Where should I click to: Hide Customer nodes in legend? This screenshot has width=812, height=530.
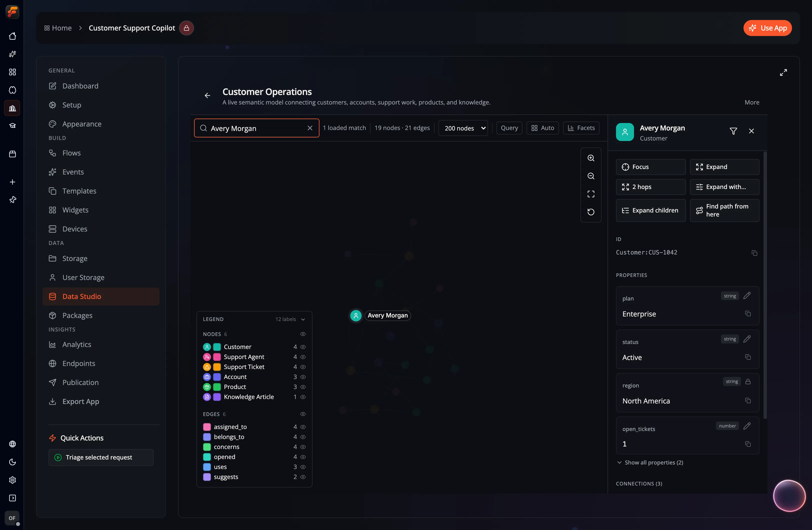coord(302,347)
